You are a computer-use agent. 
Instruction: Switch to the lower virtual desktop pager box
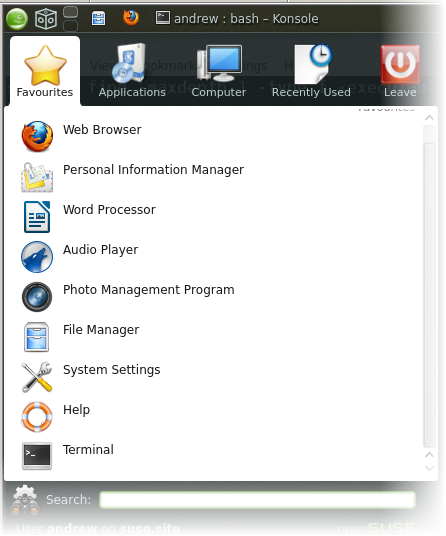70,26
